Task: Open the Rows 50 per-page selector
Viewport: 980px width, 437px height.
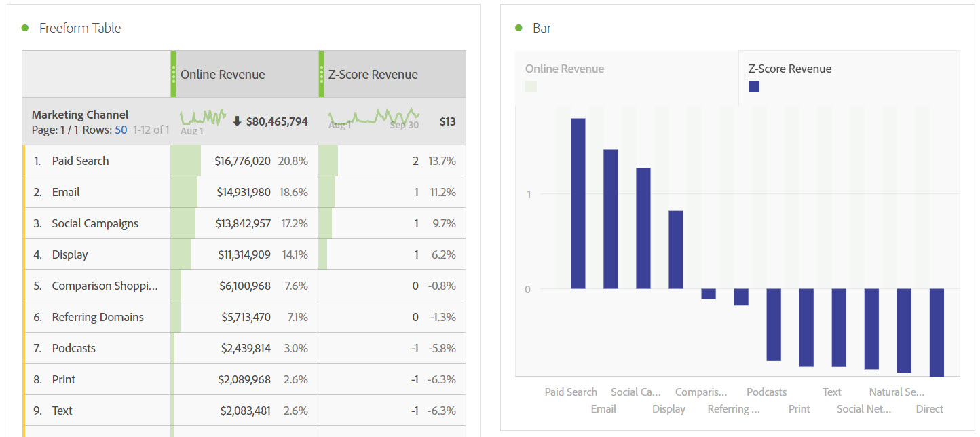Action: 121,129
